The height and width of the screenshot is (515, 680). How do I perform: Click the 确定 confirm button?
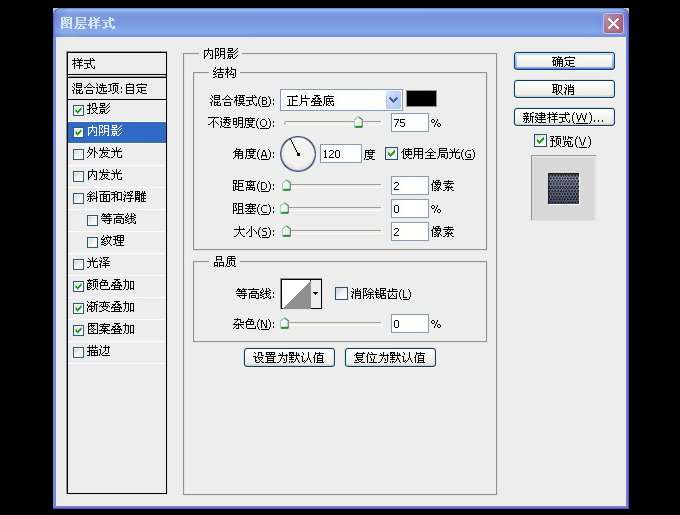pos(563,62)
